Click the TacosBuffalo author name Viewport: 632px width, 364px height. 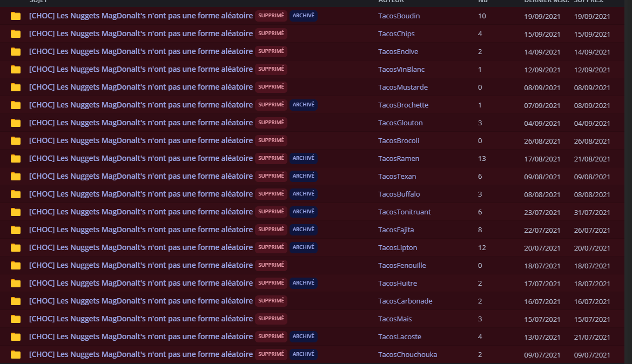pos(399,194)
